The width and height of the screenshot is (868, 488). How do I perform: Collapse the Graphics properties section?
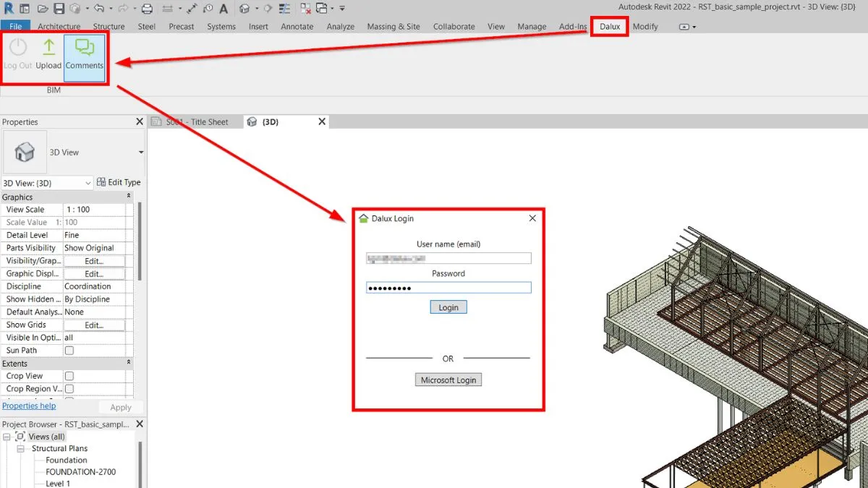[129, 197]
